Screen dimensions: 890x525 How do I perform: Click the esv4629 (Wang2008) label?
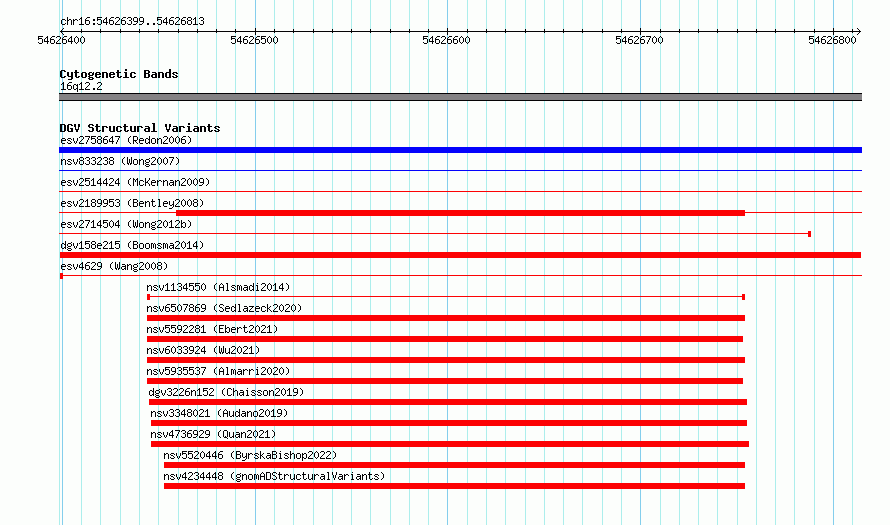pyautogui.click(x=114, y=266)
